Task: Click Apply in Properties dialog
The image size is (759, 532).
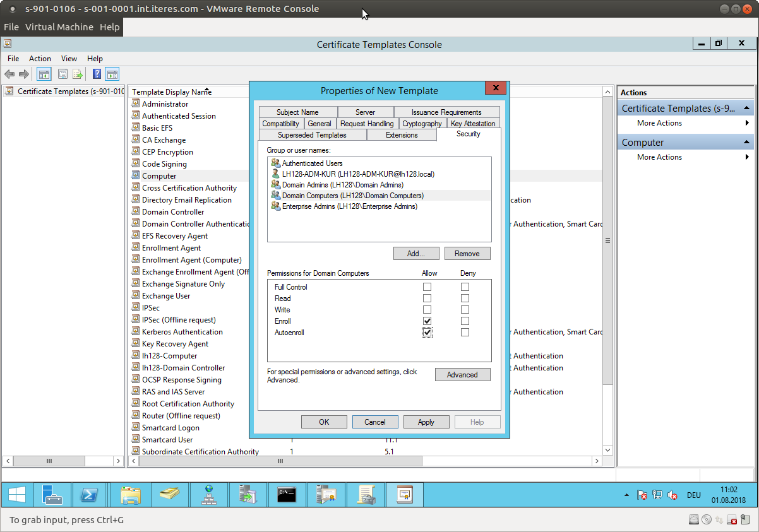Action: coord(426,422)
